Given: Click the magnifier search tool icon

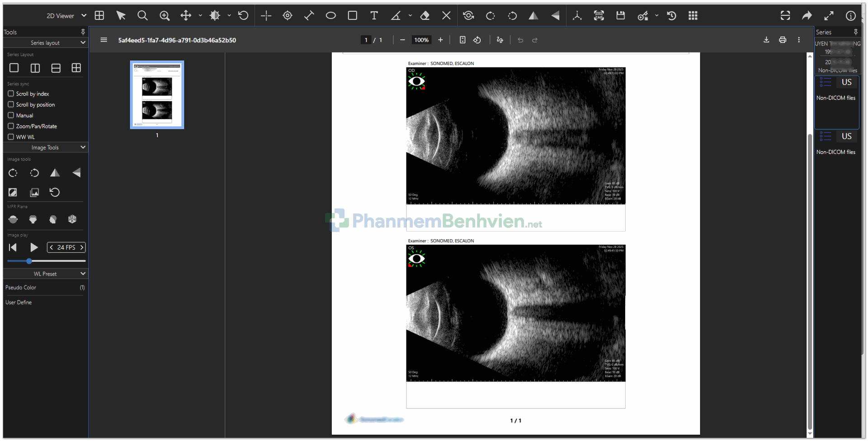Looking at the screenshot, I should [x=142, y=16].
